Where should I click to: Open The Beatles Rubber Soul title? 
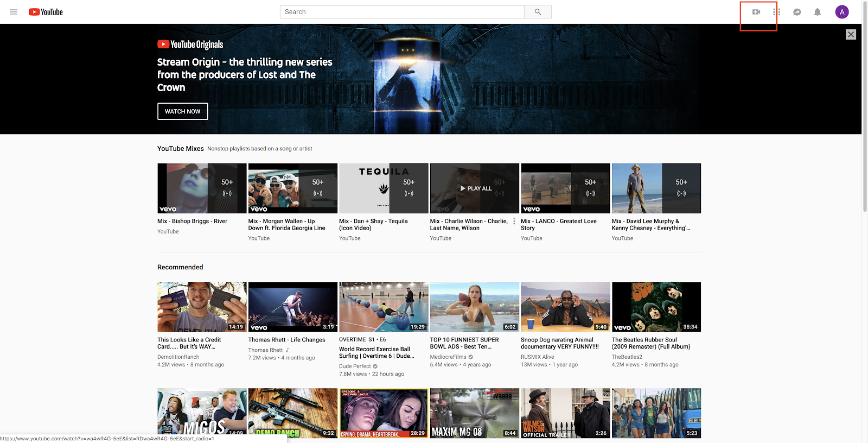click(x=651, y=343)
